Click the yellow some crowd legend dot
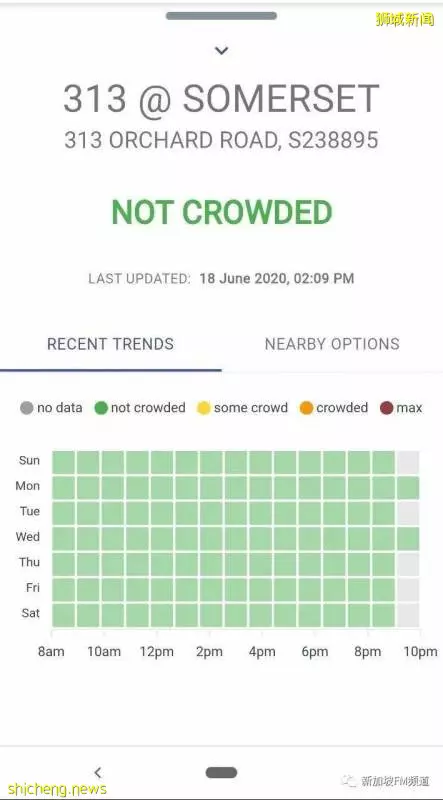This screenshot has width=443, height=800. pyautogui.click(x=204, y=408)
